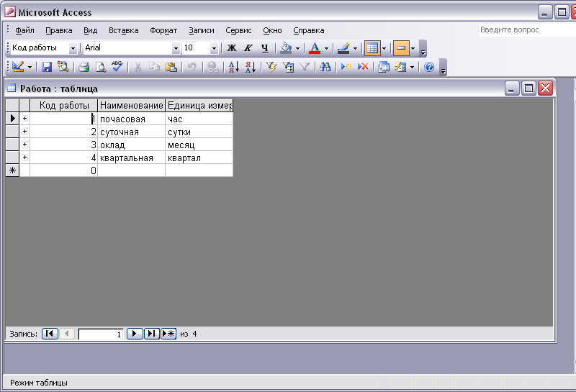Toggle bold (Ж) formatting
Image resolution: width=576 pixels, height=392 pixels.
232,48
